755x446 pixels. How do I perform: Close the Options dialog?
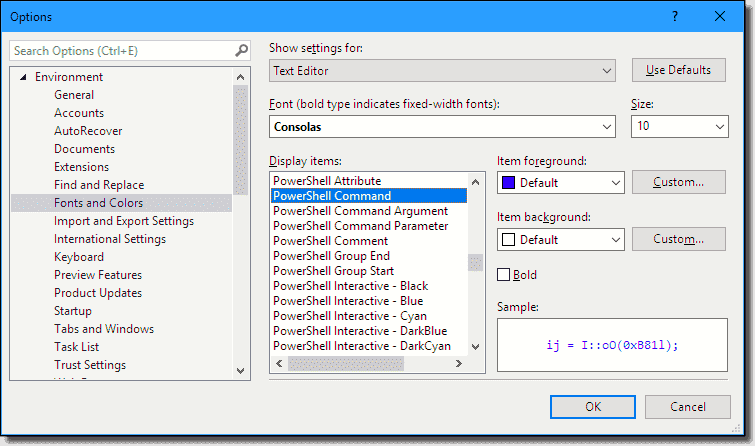pyautogui.click(x=720, y=16)
